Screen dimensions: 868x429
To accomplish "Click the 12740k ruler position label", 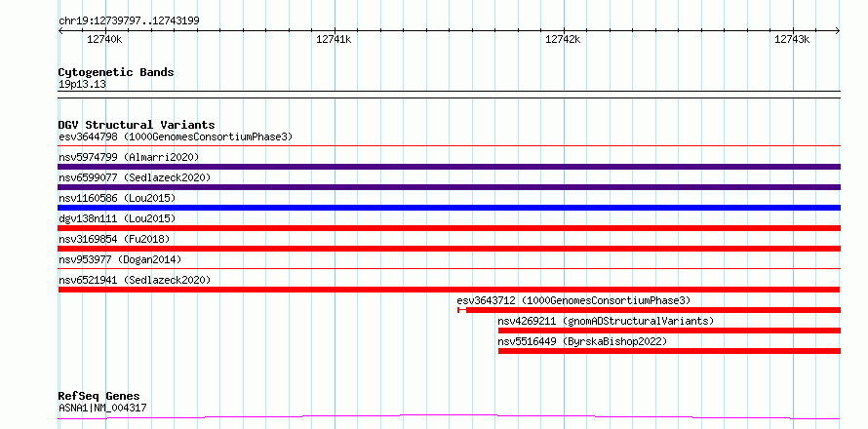I will click(104, 39).
